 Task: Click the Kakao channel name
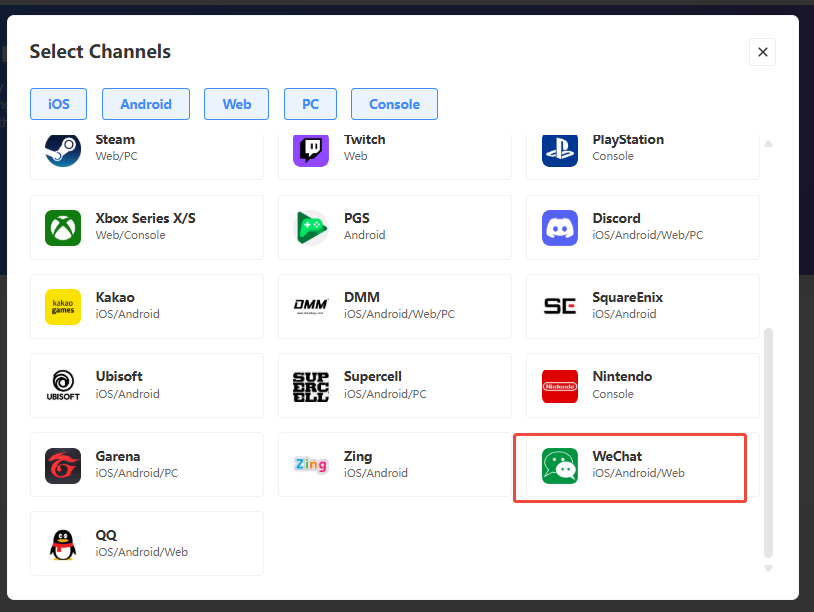[x=115, y=297]
